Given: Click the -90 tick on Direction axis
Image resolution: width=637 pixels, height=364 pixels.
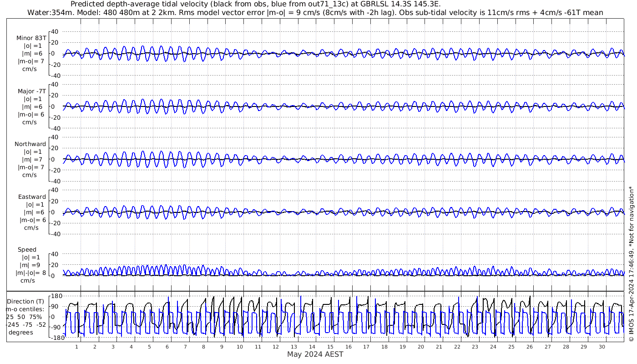Looking at the screenshot, I should (56, 327).
